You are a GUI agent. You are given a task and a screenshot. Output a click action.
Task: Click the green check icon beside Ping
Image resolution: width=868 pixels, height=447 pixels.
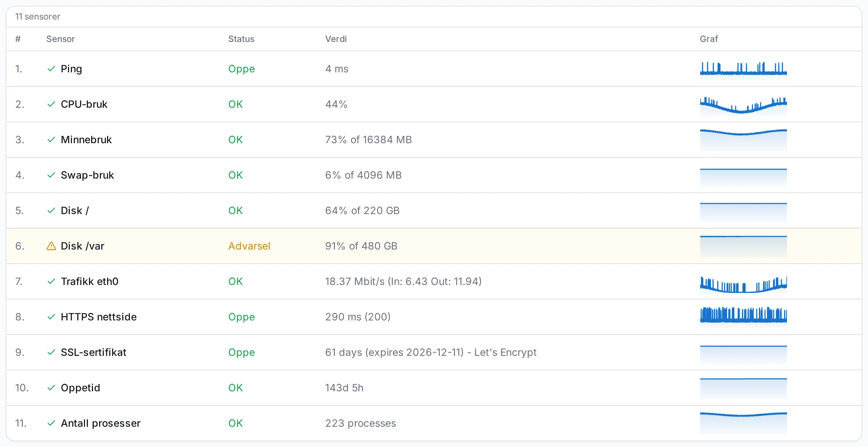51,69
